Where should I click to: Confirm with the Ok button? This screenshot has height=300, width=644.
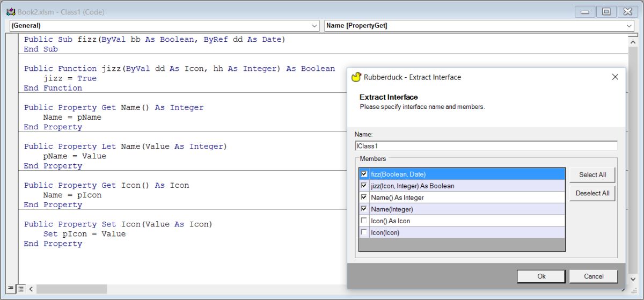click(541, 276)
